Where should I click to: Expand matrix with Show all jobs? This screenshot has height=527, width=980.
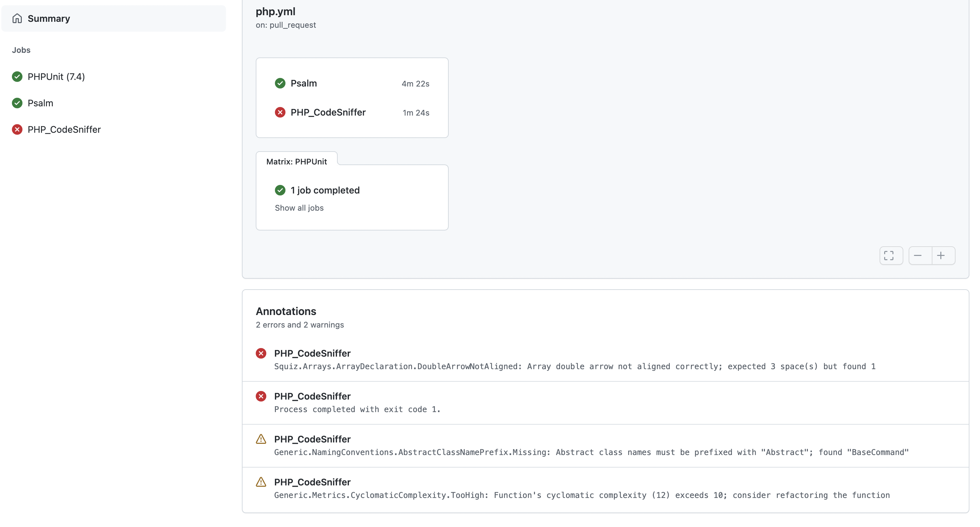click(299, 208)
